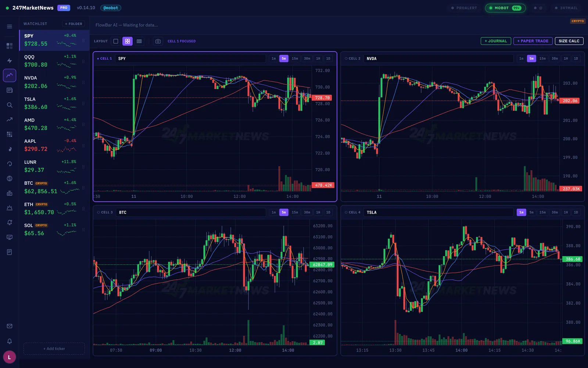Take a chart screenshot with camera icon

pos(158,41)
